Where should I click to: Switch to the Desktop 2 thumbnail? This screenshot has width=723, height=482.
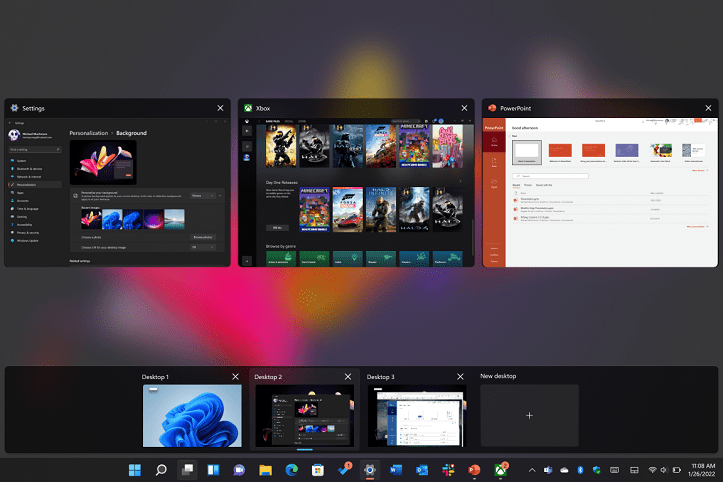(305, 416)
